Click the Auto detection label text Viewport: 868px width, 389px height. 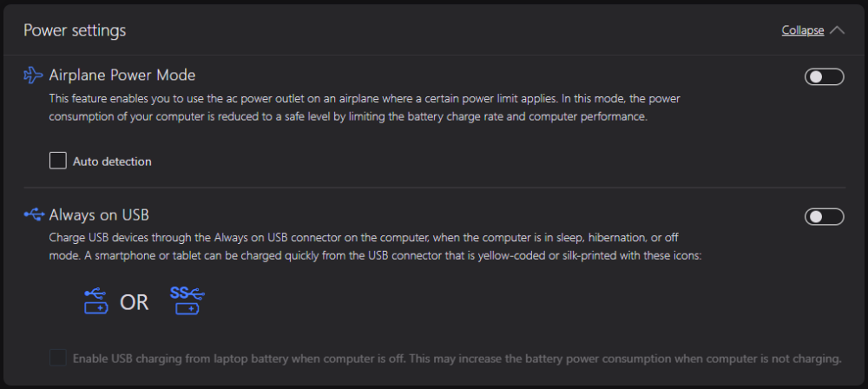[x=112, y=162]
